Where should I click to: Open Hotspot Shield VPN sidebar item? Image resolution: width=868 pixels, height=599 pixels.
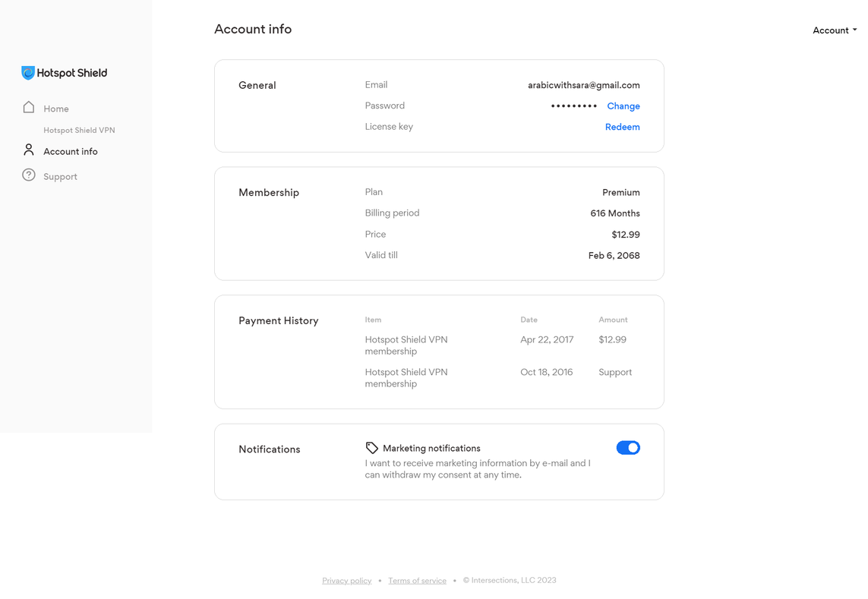click(79, 130)
